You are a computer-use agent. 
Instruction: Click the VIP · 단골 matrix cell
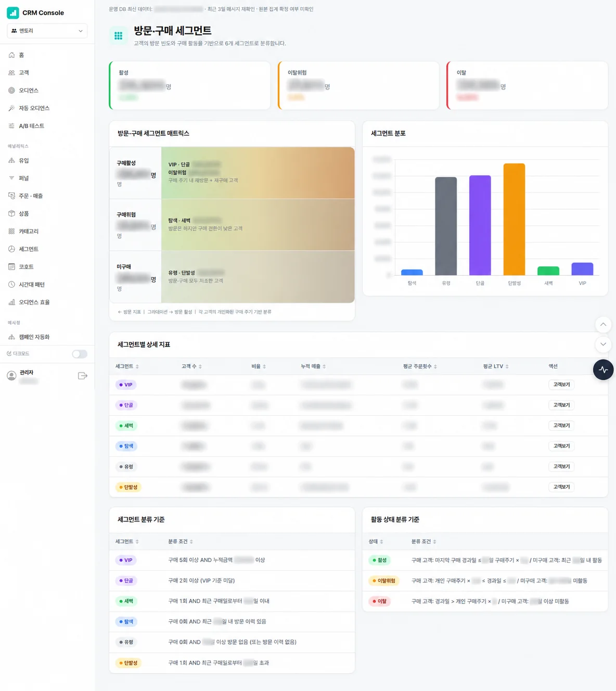258,173
